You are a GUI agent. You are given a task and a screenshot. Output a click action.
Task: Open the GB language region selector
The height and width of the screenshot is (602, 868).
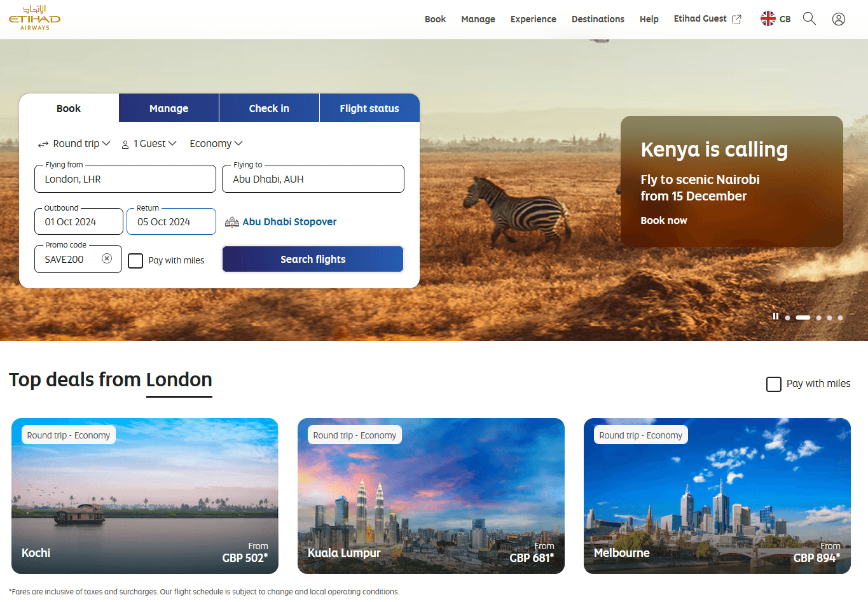click(x=776, y=19)
